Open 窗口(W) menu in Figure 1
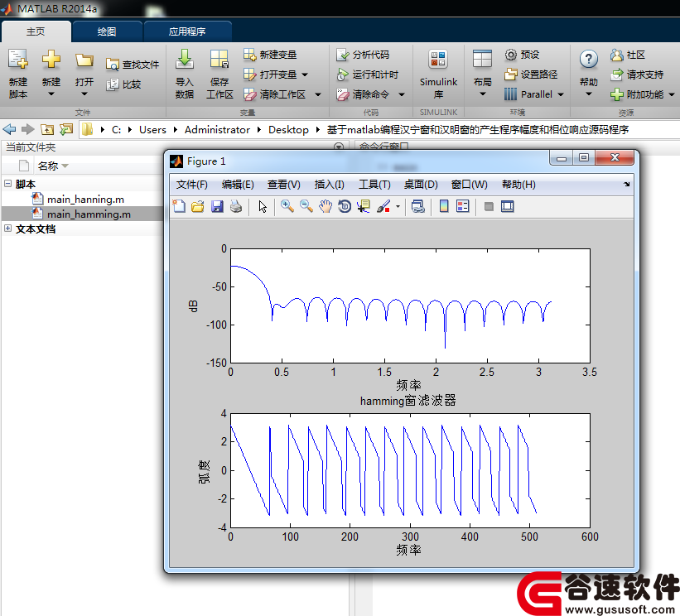The image size is (680, 616). tap(470, 185)
